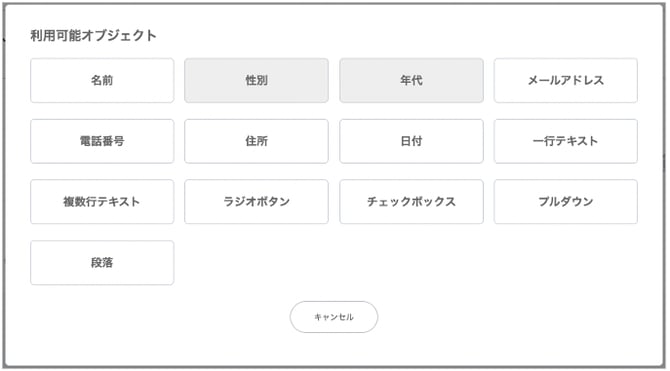The width and height of the screenshot is (670, 371).
Task: Pick the greyed 年代 object
Action: (x=411, y=80)
